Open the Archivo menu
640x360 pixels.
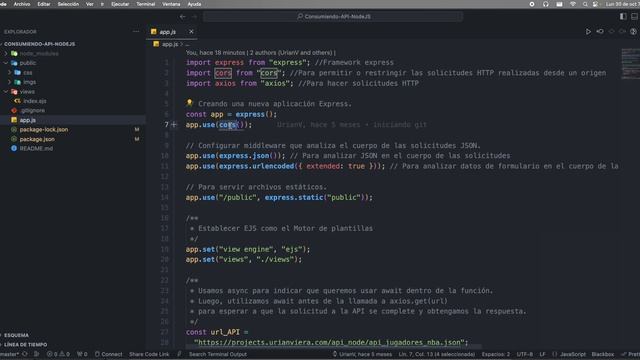pos(22,4)
